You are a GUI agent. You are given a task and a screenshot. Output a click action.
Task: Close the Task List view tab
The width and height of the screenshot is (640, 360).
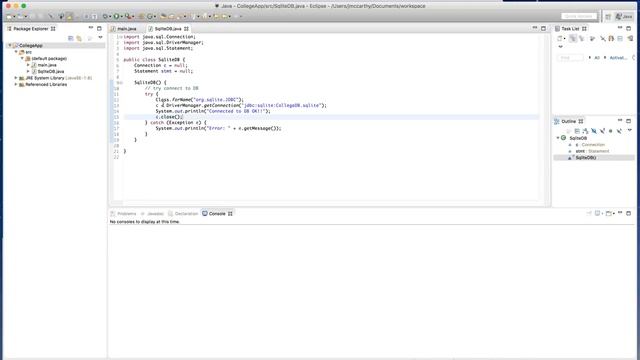(584, 29)
